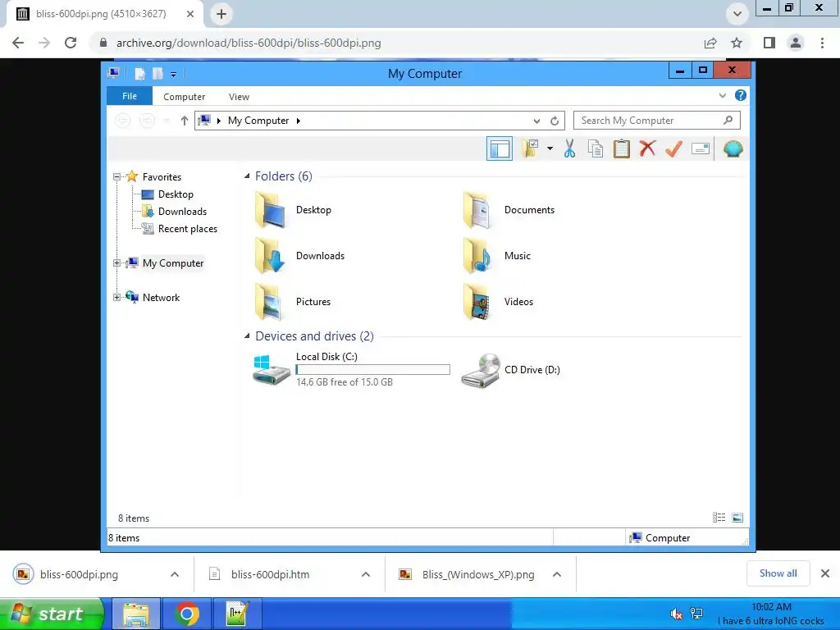Click the Chrome address bar URL

(x=249, y=43)
